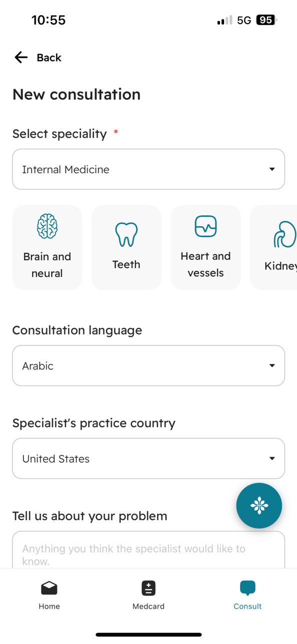Viewport: 297px width, 644px height.
Task: Tap the back arrow icon
Action: (21, 57)
